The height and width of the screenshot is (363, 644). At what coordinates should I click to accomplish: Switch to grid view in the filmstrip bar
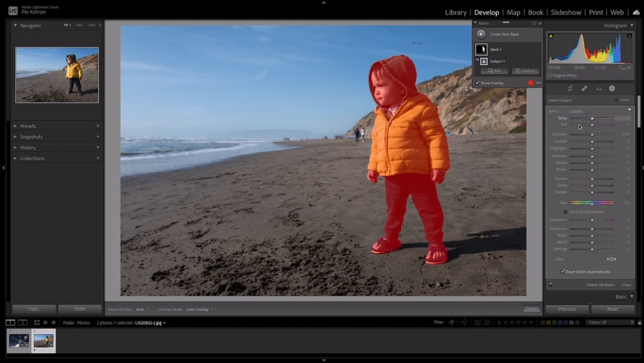tap(36, 323)
